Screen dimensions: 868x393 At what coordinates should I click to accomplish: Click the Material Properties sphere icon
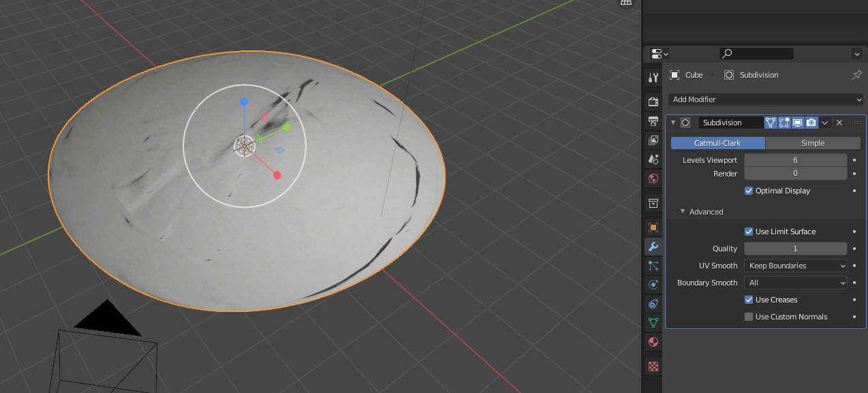(x=653, y=341)
